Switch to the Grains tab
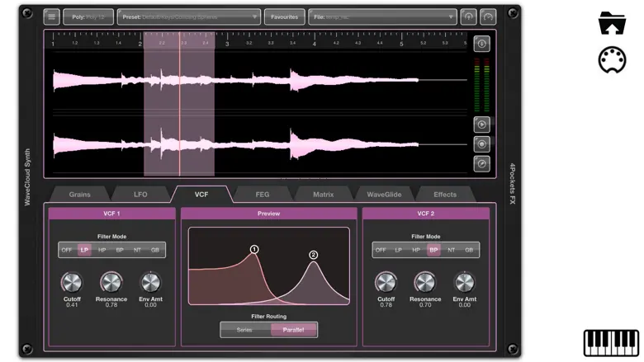Screen dimensions: 644x362 80,195
